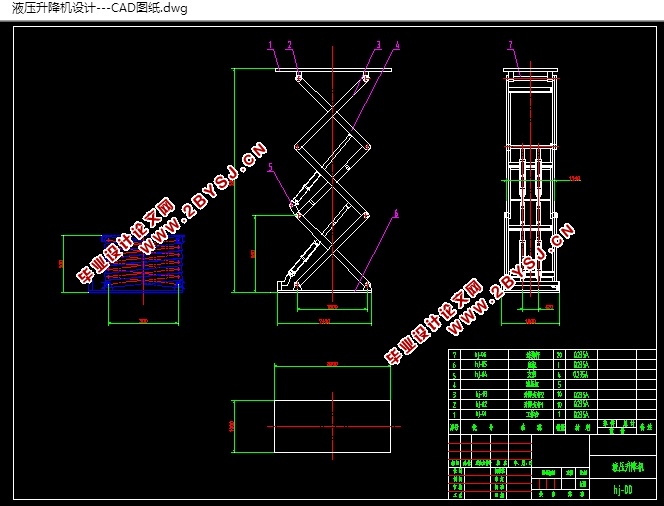Image resolution: width=664 pixels, height=506 pixels.
Task: Click the side view lift drawing
Action: tap(530, 180)
